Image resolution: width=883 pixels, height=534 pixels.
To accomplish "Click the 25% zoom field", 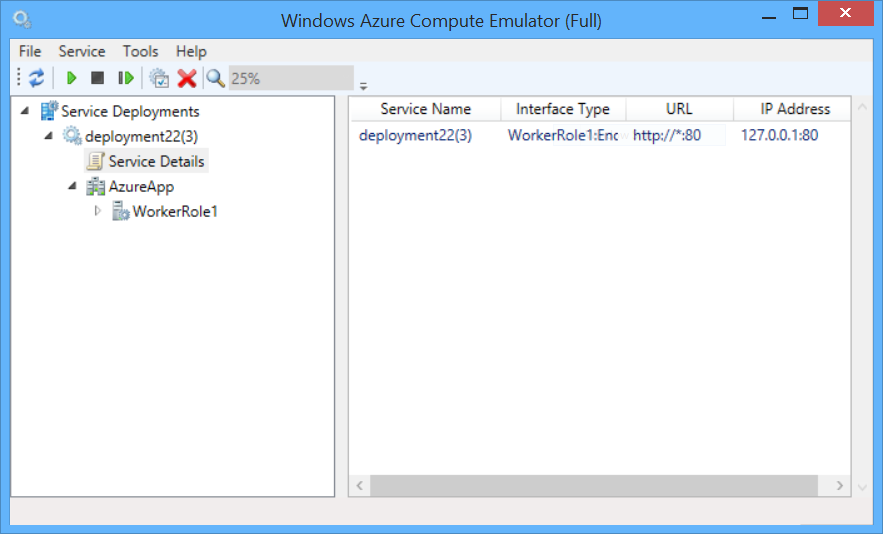I will [x=290, y=78].
